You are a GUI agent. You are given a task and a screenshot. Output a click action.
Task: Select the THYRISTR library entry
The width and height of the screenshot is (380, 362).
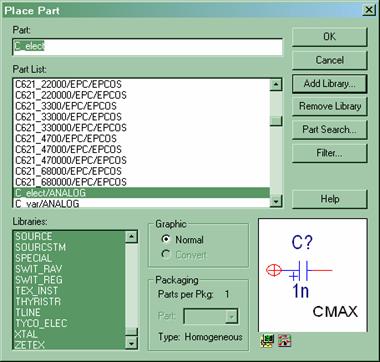(69, 302)
